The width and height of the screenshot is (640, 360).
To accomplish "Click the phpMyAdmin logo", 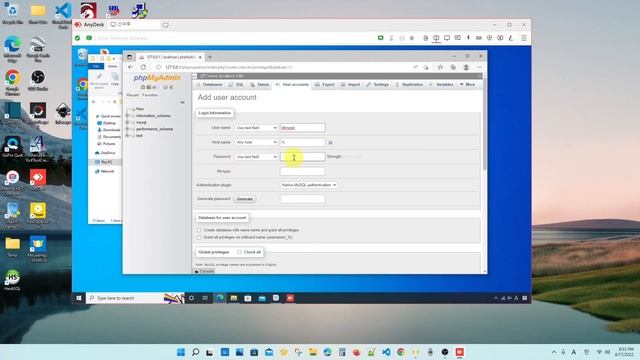I will point(157,78).
